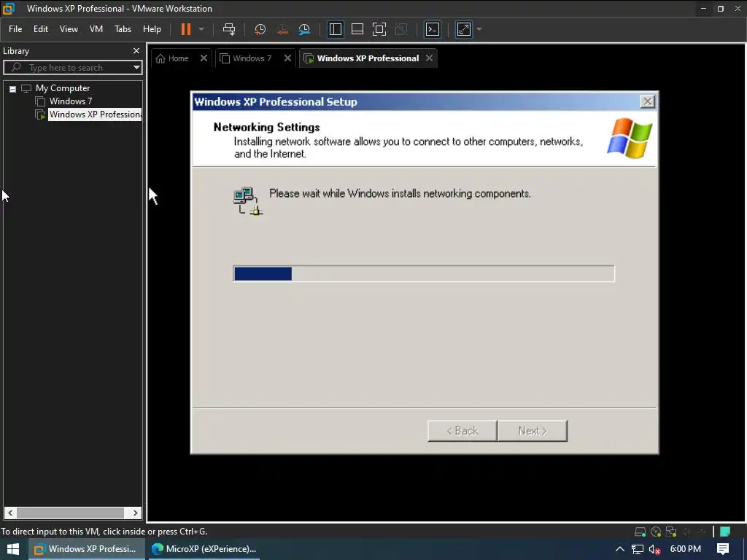The height and width of the screenshot is (560, 747).
Task: Select My Computer in the library
Action: coord(63,88)
